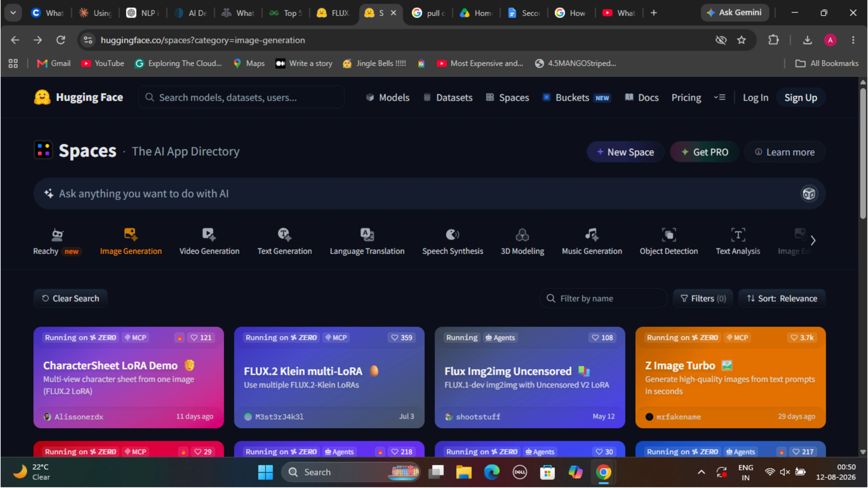Open the Datasets navigation item
This screenshot has height=488, width=868.
point(448,98)
